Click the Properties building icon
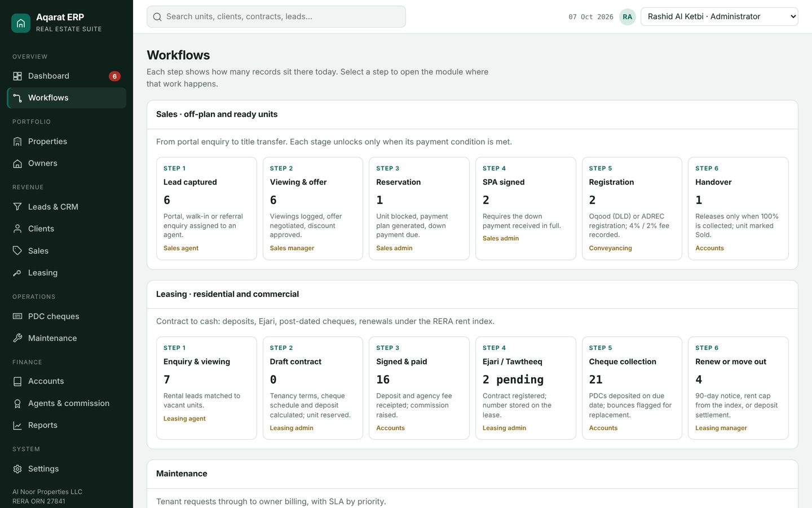Viewport: 812px width, 508px height. pyautogui.click(x=17, y=142)
